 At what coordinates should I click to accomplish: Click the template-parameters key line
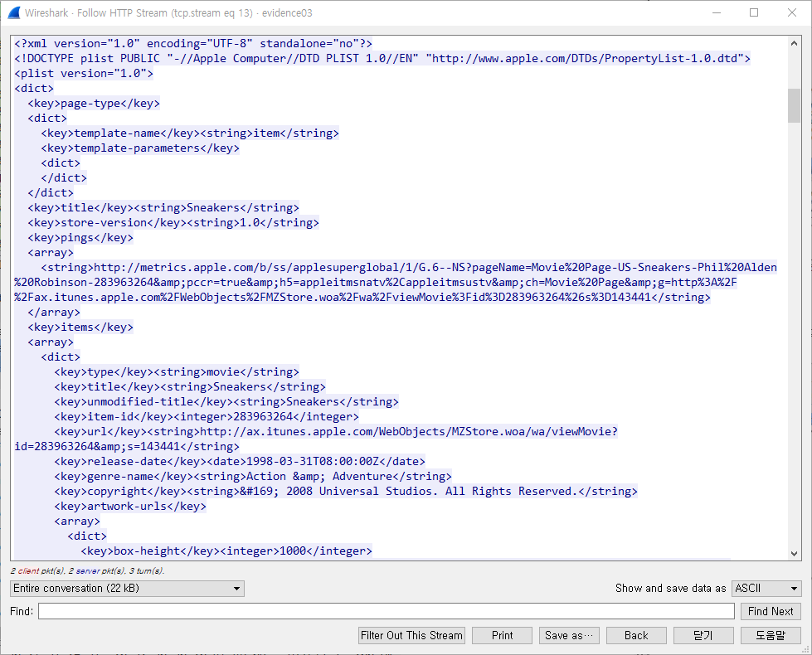tap(140, 148)
